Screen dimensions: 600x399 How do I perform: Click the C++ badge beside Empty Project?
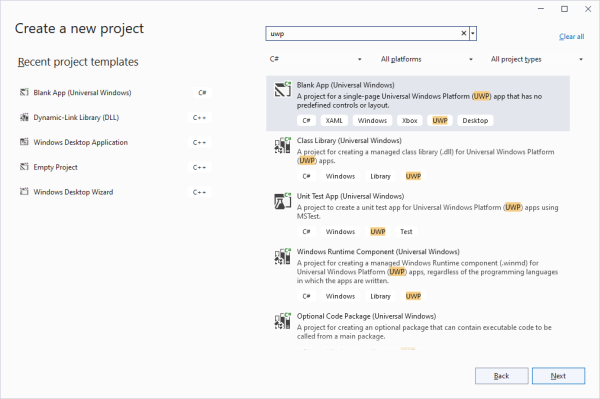coord(199,167)
